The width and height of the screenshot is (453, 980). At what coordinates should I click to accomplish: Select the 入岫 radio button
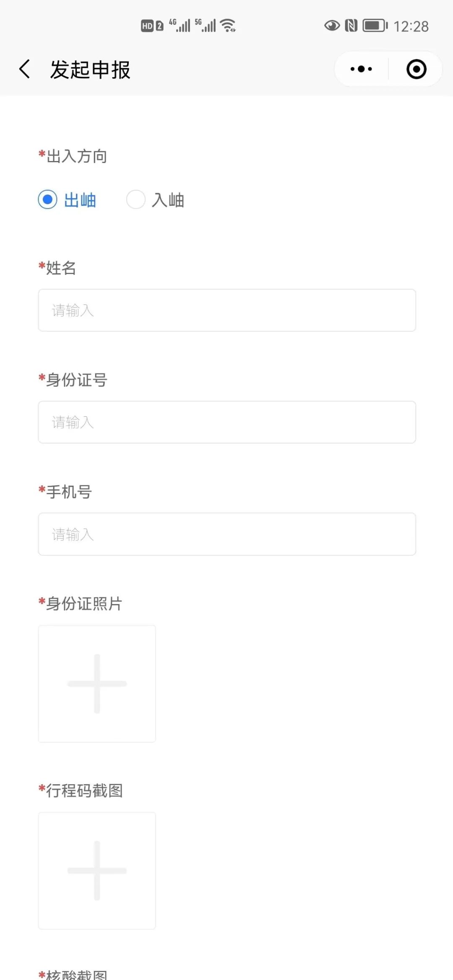136,200
